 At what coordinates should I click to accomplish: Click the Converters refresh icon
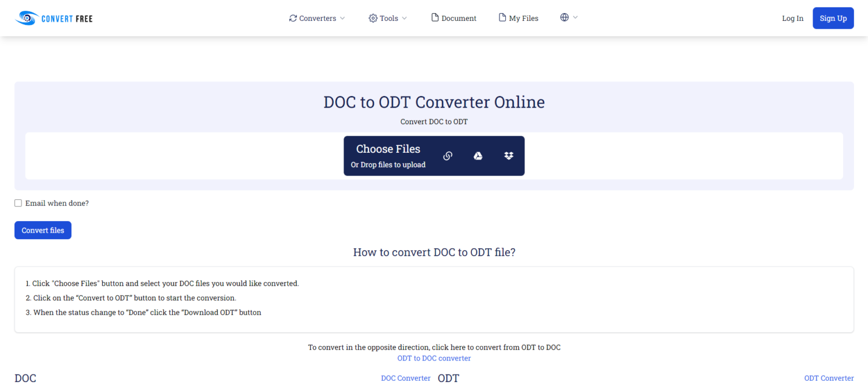[293, 18]
